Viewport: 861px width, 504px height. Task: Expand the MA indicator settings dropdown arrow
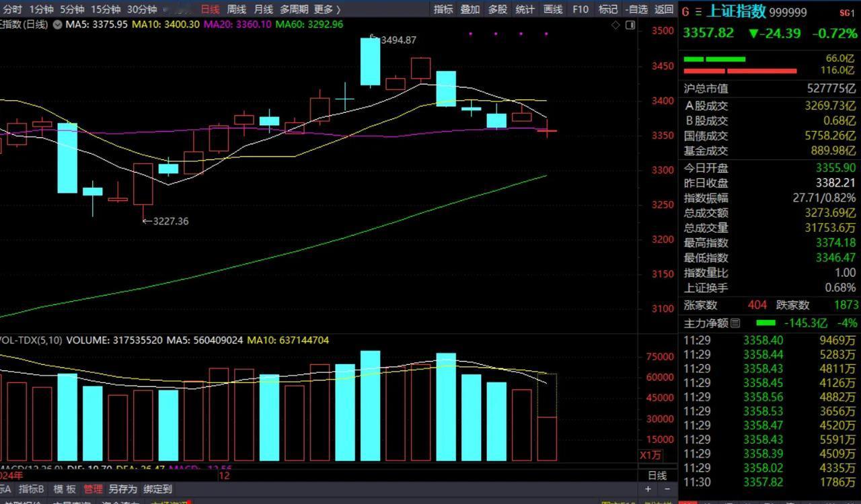(x=58, y=24)
